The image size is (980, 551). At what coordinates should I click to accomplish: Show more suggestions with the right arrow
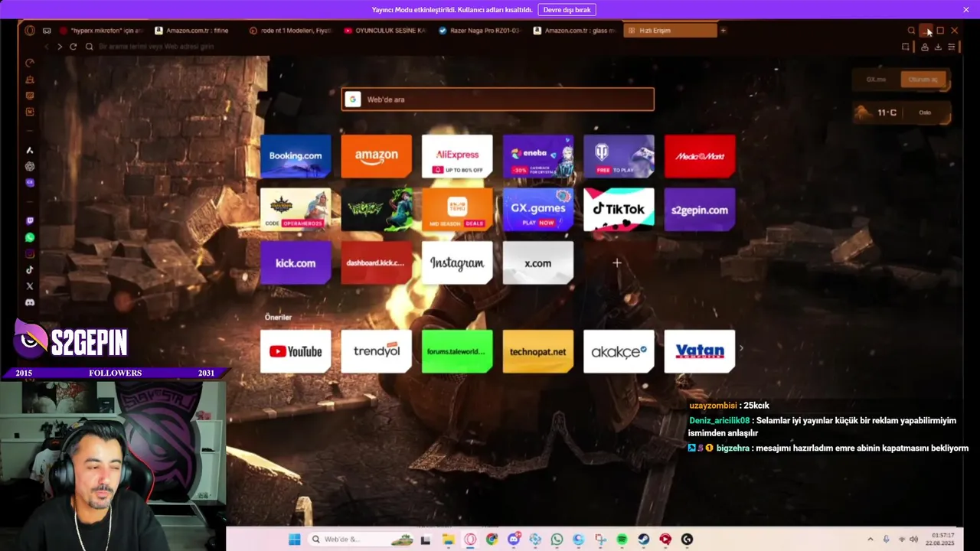click(x=741, y=349)
